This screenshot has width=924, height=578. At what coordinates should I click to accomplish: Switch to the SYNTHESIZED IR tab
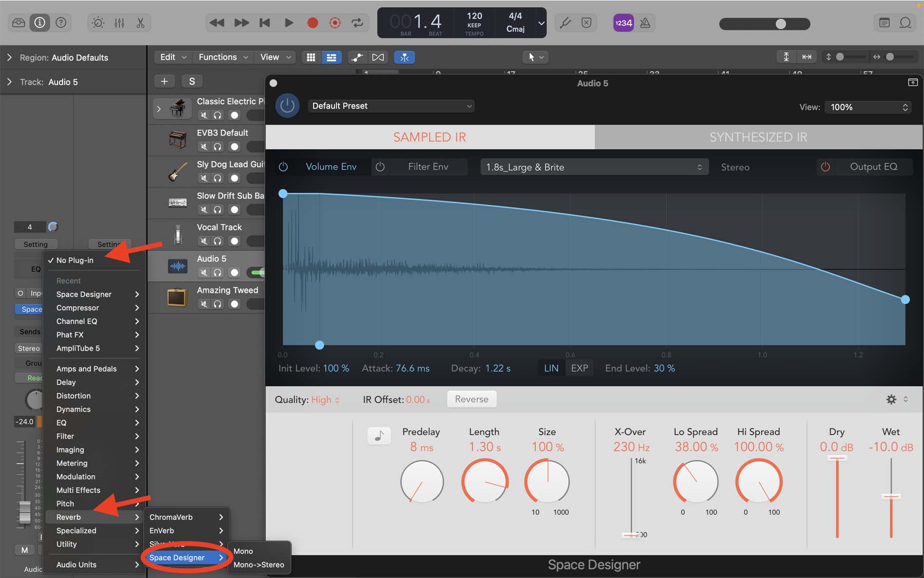(x=758, y=137)
